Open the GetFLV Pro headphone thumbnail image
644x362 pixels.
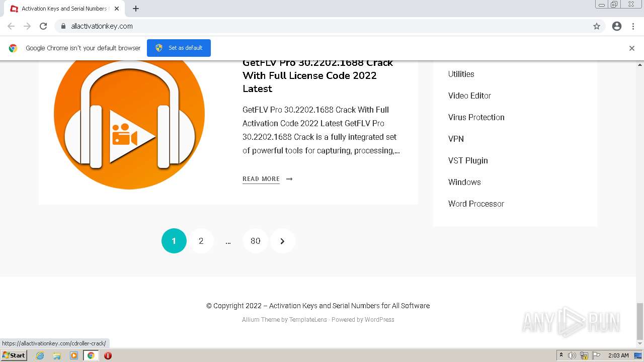pyautogui.click(x=129, y=125)
